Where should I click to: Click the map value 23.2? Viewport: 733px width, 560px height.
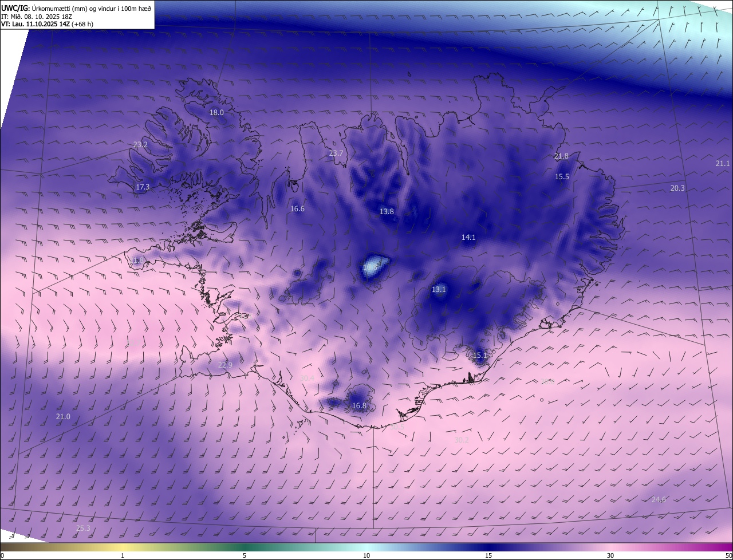(x=140, y=145)
